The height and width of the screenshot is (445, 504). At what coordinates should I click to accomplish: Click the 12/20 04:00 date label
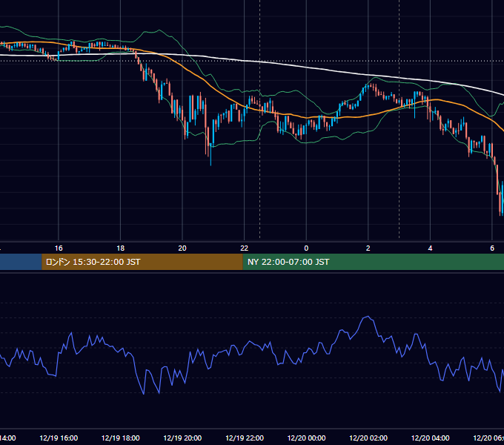click(430, 438)
